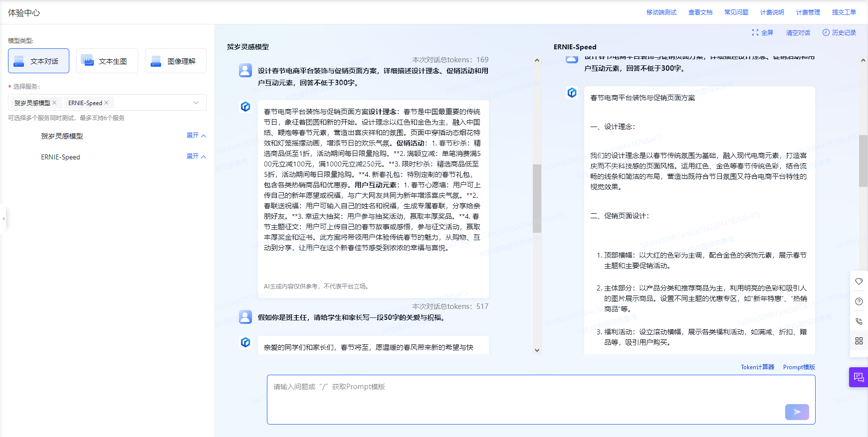Click the 贺岁灵感模型 panel heading

tap(248, 47)
